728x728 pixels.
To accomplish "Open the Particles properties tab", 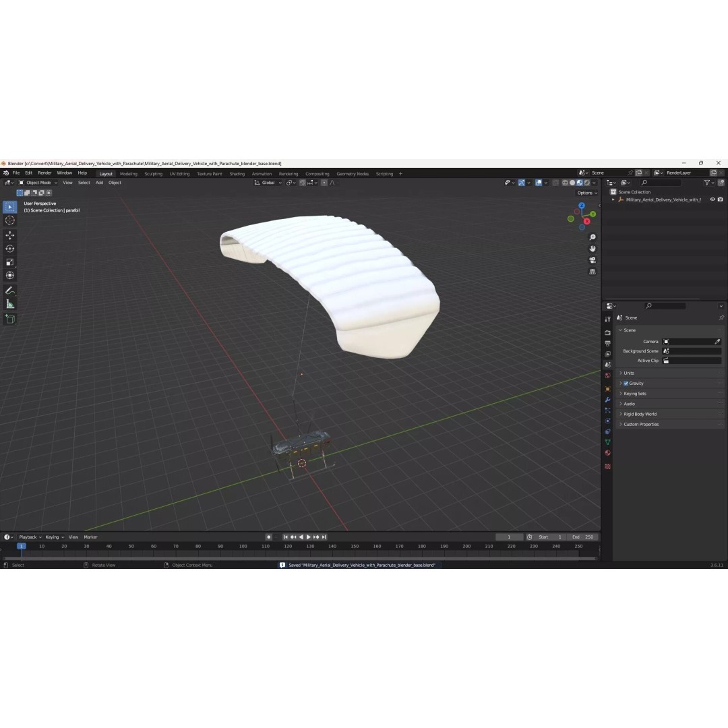I will [x=607, y=411].
